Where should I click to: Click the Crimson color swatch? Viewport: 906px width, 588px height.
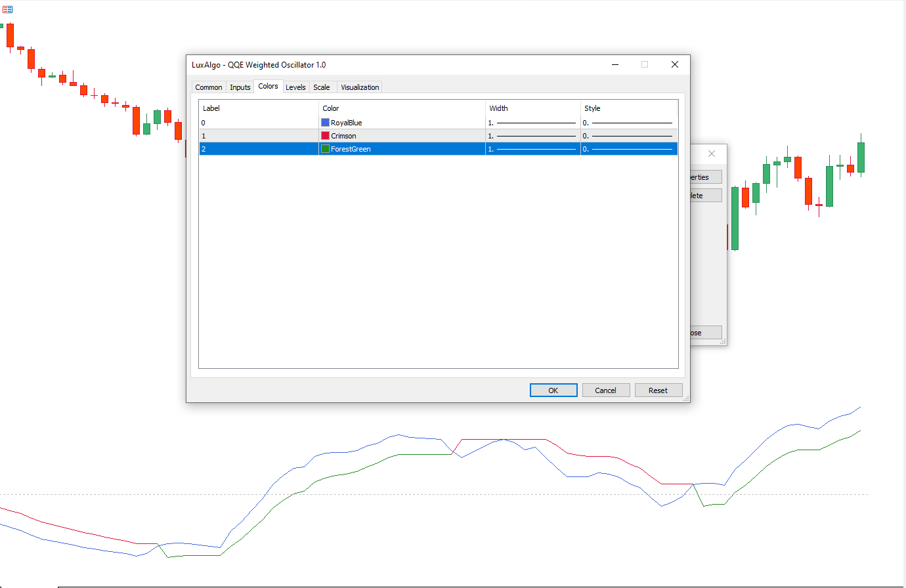325,136
